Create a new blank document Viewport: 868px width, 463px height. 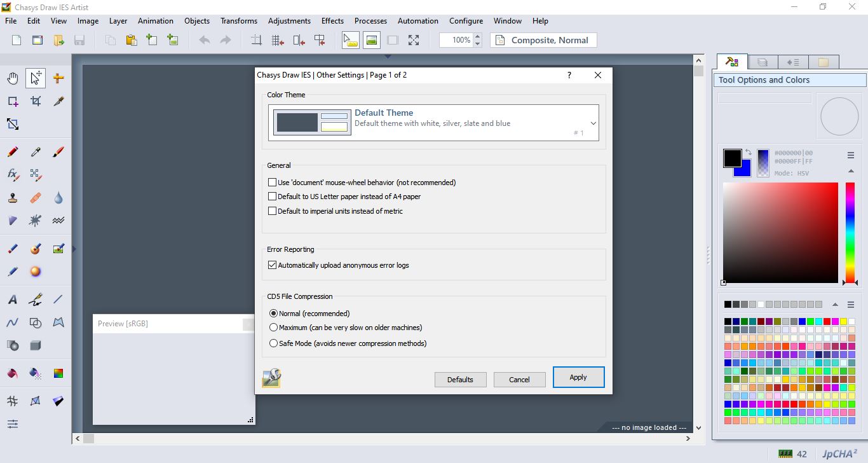click(17, 40)
